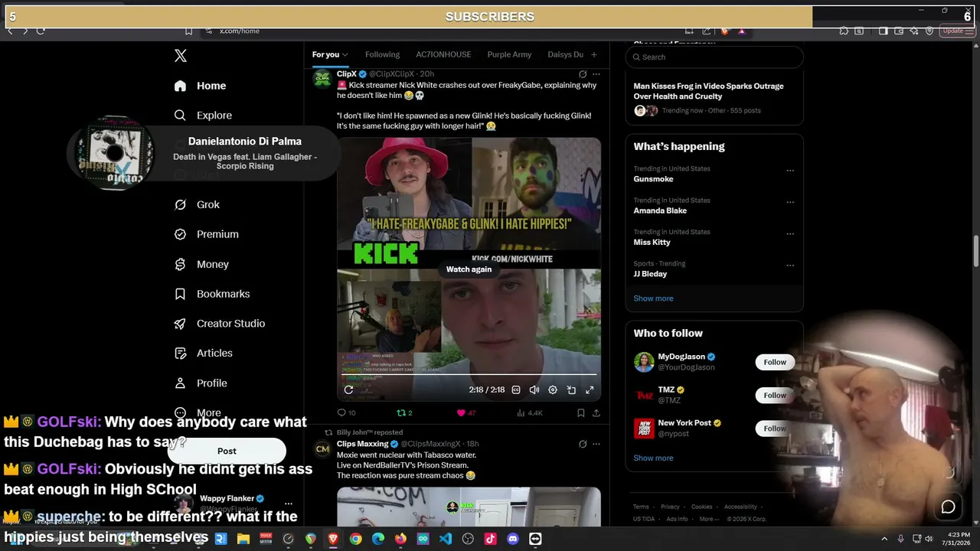Follow TMZ
This screenshot has height=551, width=980.
[x=775, y=395]
